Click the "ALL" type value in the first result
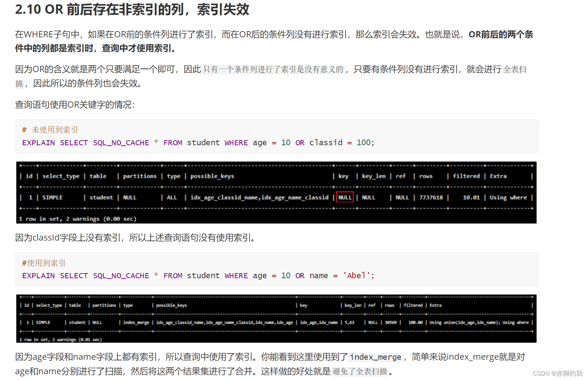588x380 pixels. [x=172, y=197]
